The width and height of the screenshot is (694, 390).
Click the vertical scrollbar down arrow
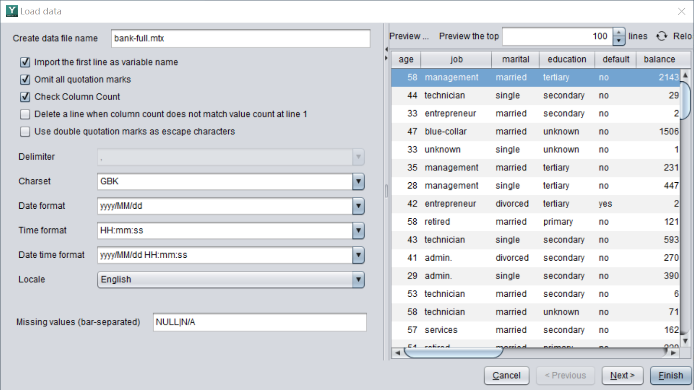click(685, 341)
